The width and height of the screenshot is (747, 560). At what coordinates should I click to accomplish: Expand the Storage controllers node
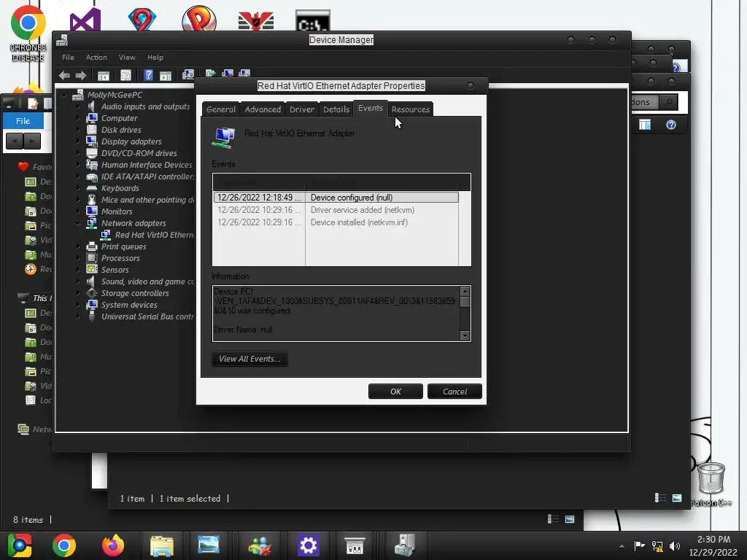77,293
